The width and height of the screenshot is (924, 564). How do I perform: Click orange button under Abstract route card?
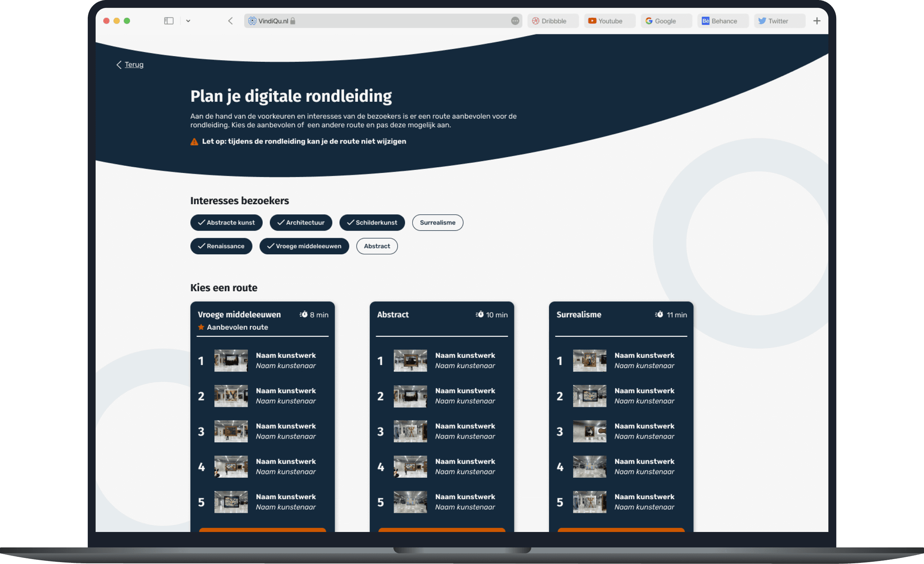point(441,530)
